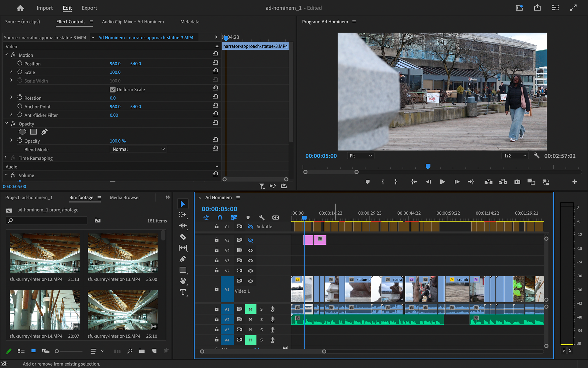
Task: Unmute audio track A1
Action: [x=251, y=309]
